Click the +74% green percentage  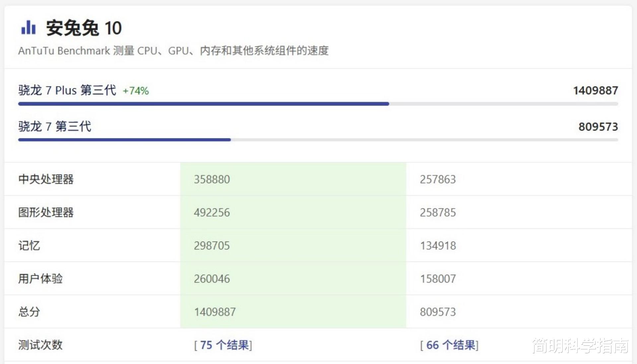coord(136,91)
